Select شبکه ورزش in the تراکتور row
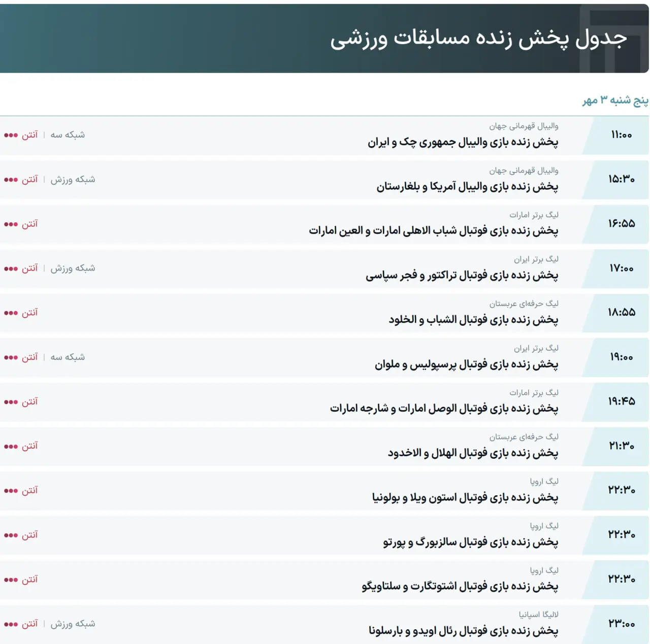Viewport: 650px width, 644px height. click(x=73, y=268)
